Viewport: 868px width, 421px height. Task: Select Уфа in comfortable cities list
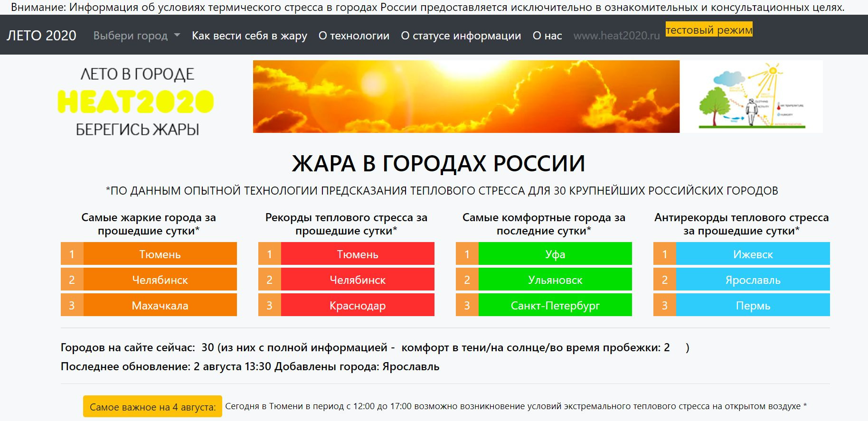click(x=555, y=254)
